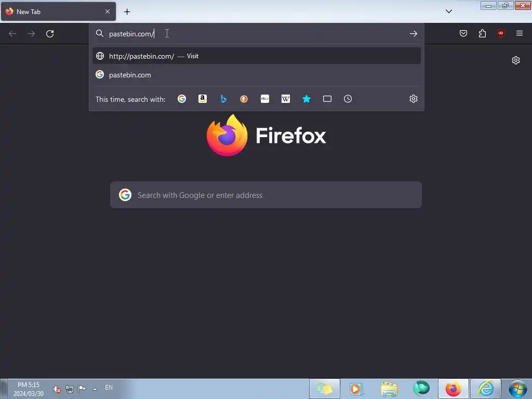532x399 pixels.
Task: Search in open Tabs icon
Action: point(327,99)
